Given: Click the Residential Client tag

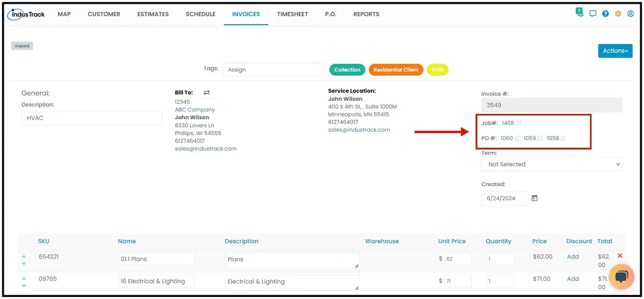Looking at the screenshot, I should point(396,70).
